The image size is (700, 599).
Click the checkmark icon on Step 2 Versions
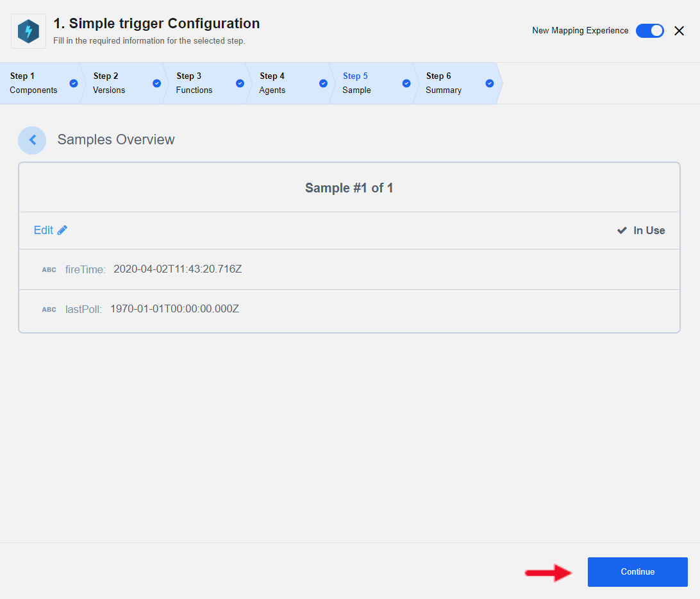click(x=156, y=83)
